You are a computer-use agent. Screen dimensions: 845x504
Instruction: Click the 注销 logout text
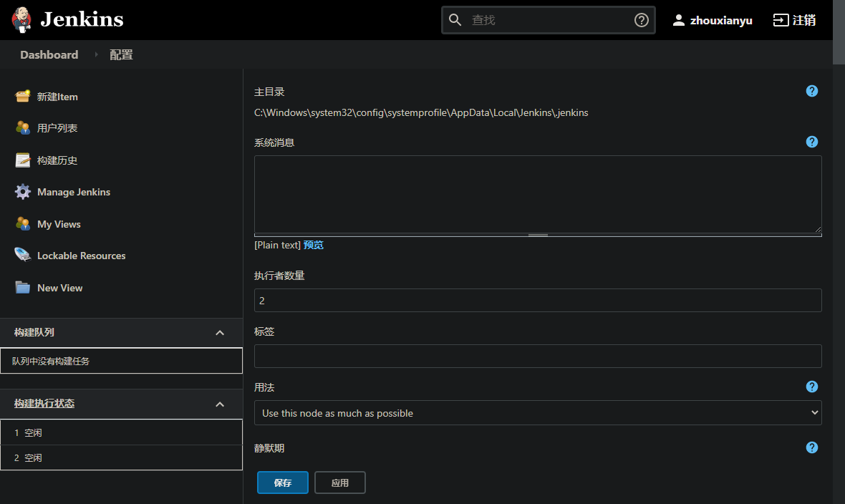804,20
